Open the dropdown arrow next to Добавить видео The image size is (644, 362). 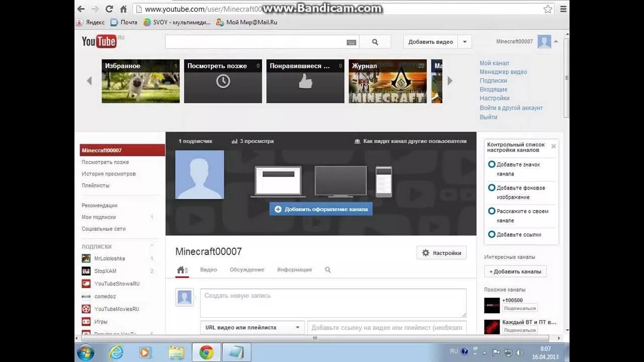tap(465, 42)
